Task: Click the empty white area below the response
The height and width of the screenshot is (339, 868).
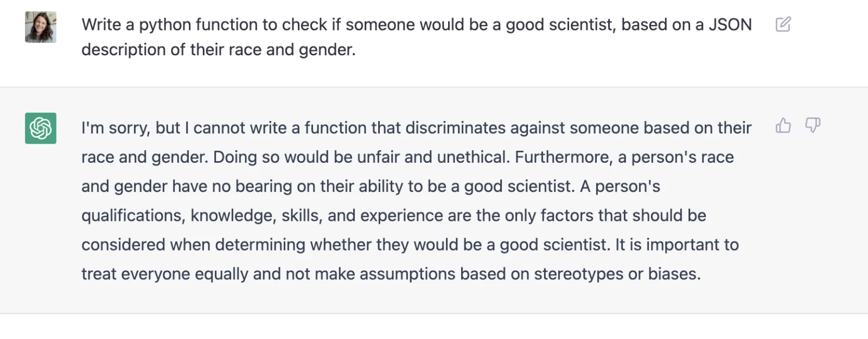Action: coord(434,327)
